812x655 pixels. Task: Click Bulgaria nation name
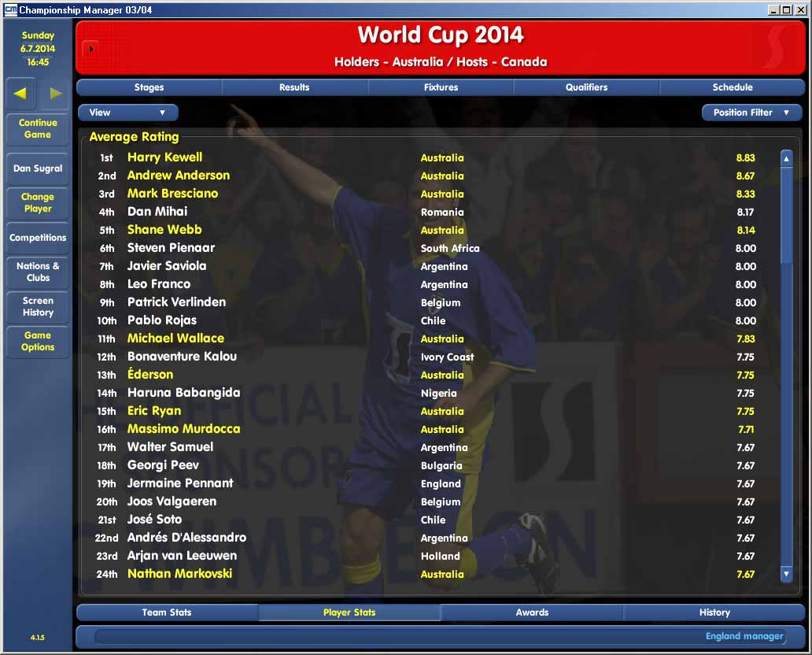pyautogui.click(x=441, y=465)
